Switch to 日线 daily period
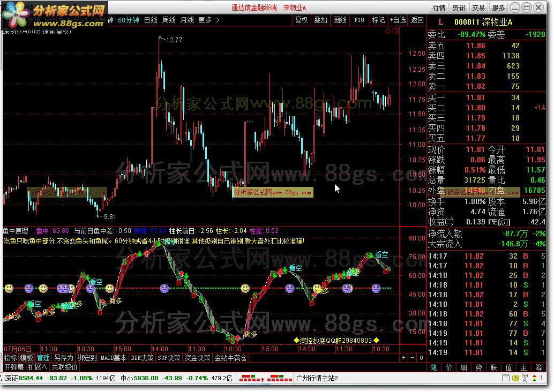Image resolution: width=554 pixels, height=392 pixels. [151, 20]
